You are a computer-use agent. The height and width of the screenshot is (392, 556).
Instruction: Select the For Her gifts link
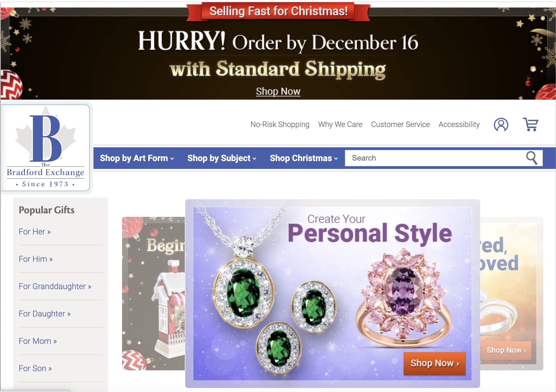click(35, 232)
